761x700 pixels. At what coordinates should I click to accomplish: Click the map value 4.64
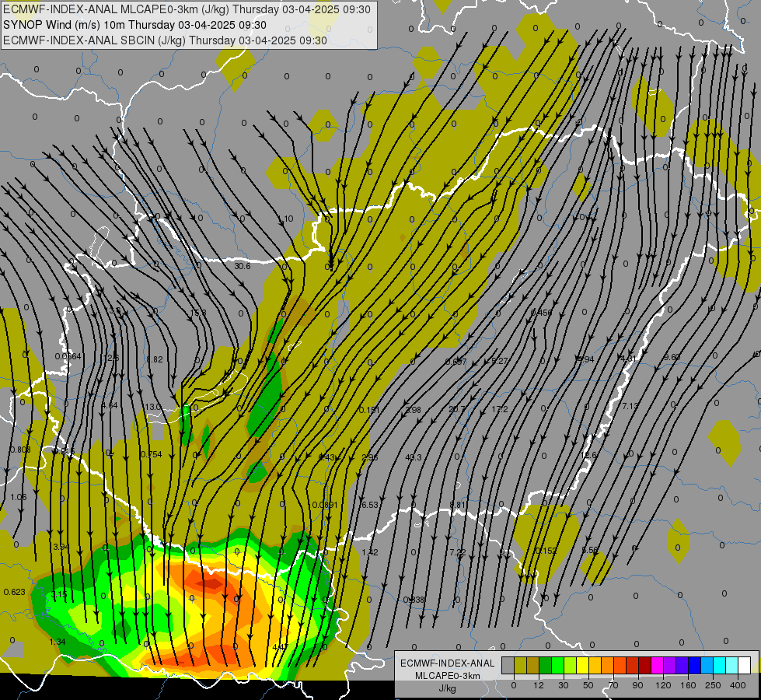tap(109, 405)
